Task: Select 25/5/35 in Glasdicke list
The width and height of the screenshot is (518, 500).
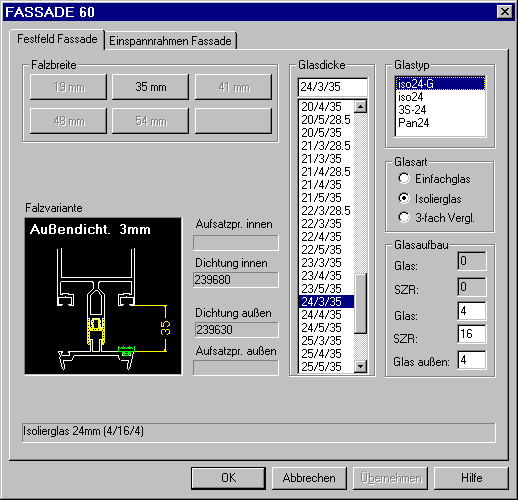Action: 326,367
